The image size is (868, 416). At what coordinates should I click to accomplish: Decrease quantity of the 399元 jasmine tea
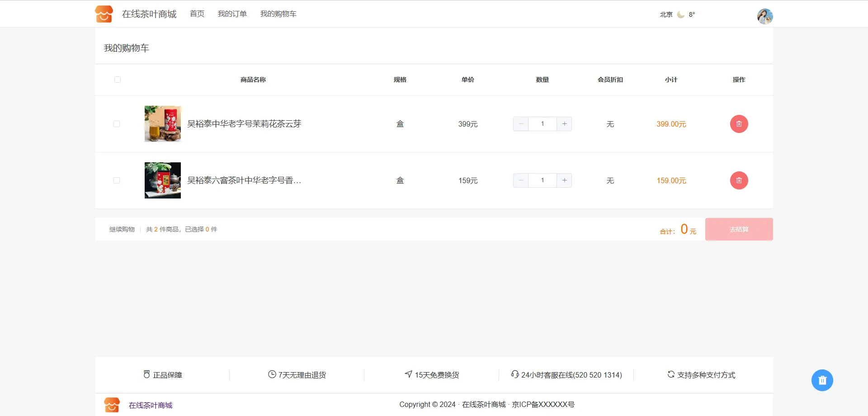(521, 124)
